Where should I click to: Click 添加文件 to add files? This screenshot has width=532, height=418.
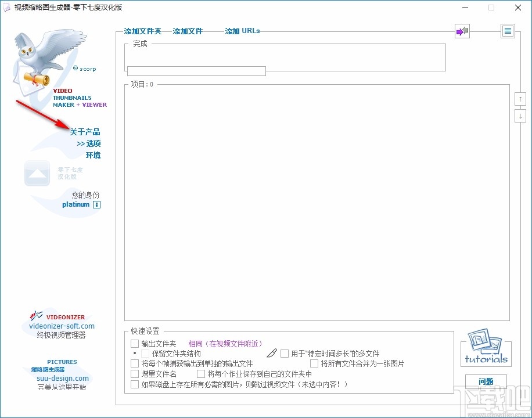[188, 31]
